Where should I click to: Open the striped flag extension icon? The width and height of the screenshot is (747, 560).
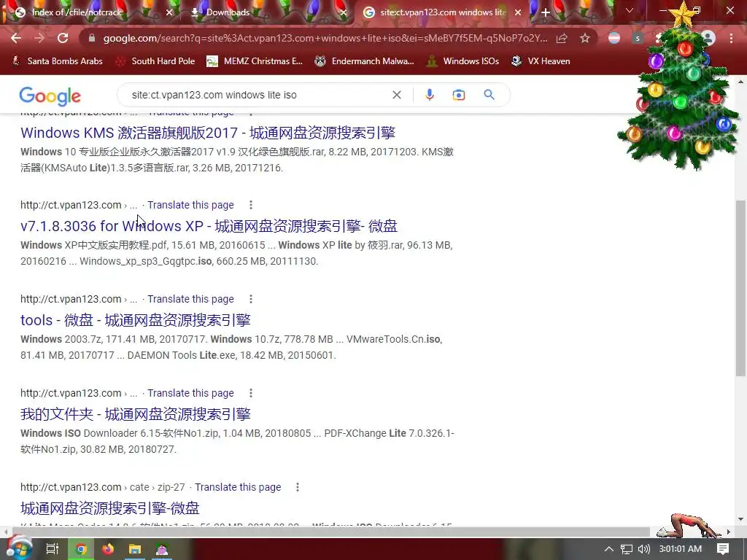click(614, 38)
